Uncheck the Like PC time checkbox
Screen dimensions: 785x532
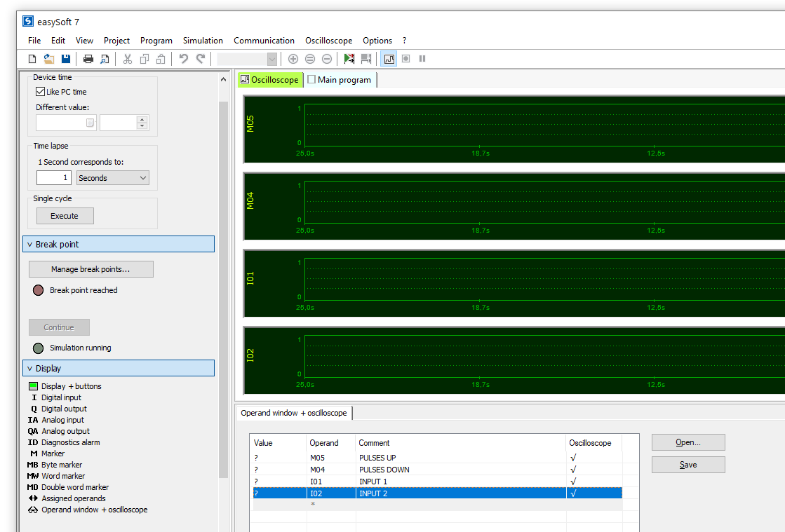click(x=41, y=92)
